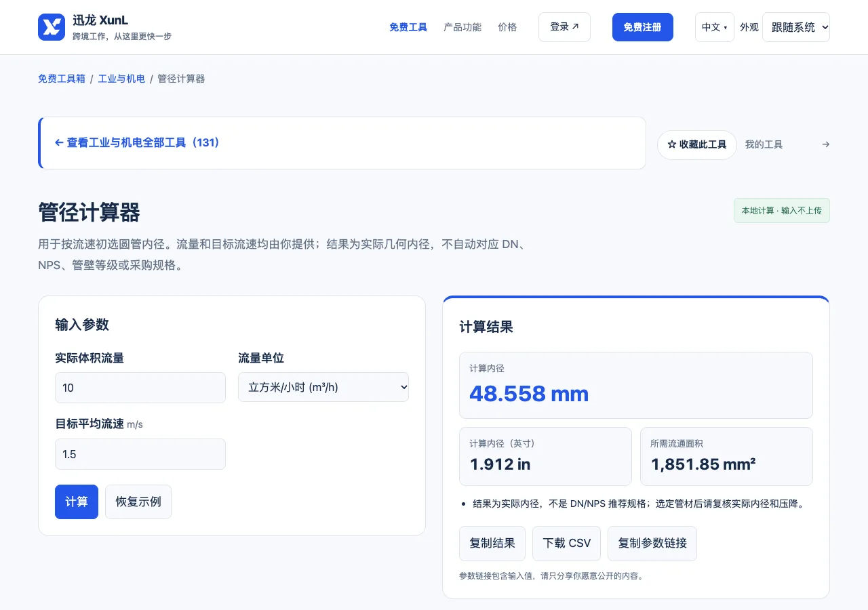Click the XunL logo icon
The width and height of the screenshot is (868, 610).
pyautogui.click(x=52, y=27)
